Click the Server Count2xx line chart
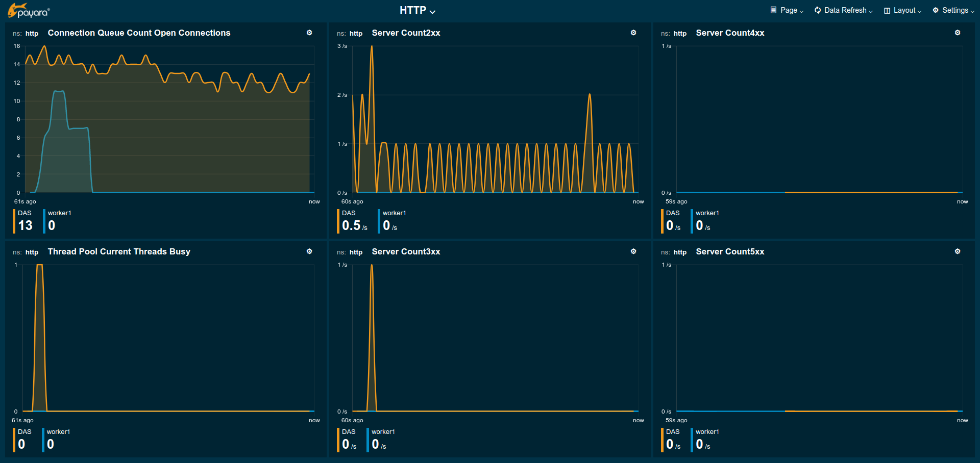This screenshot has height=463, width=980. [x=495, y=119]
